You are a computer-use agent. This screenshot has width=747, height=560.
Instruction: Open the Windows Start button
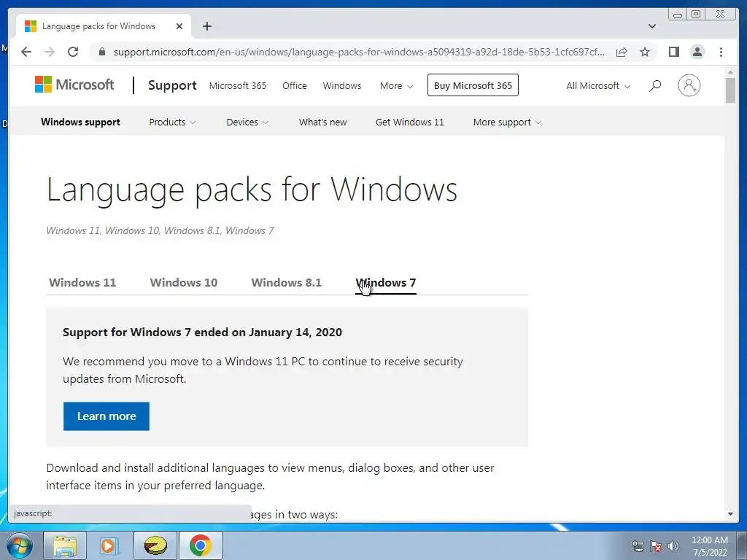coord(19,545)
